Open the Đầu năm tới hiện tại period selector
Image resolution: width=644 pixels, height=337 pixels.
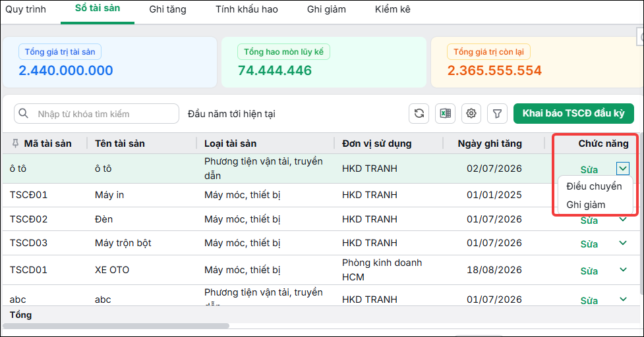tap(231, 114)
